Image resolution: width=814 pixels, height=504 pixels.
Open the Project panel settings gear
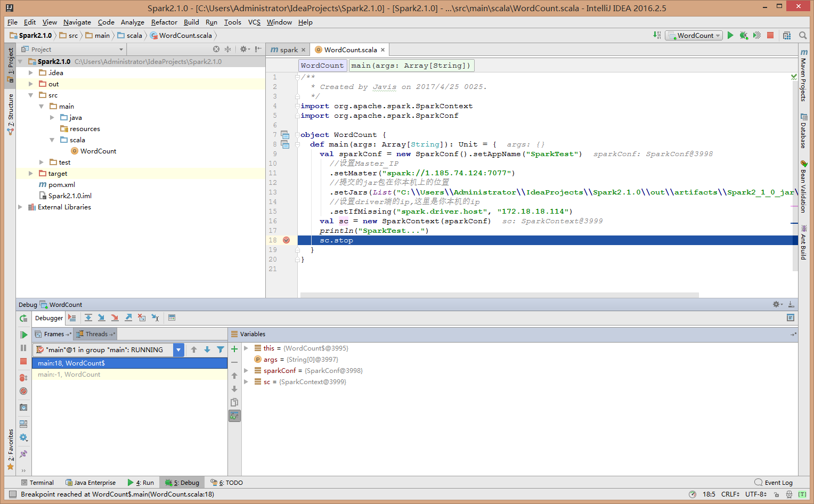click(245, 49)
